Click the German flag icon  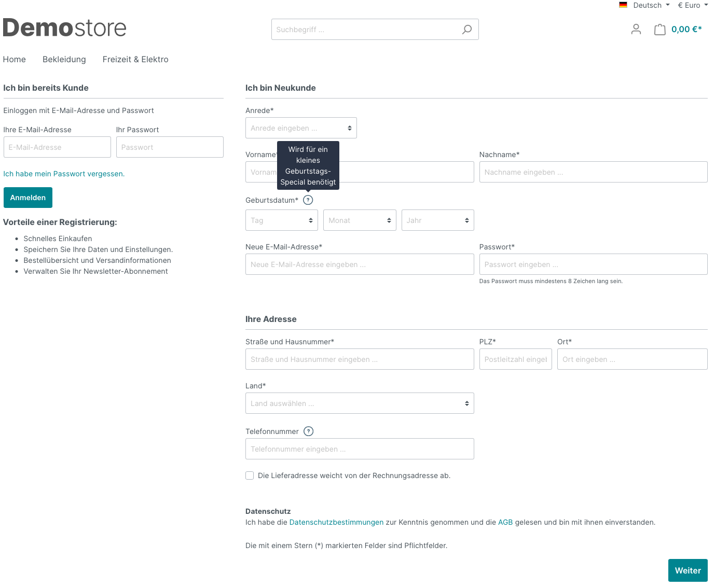click(623, 5)
